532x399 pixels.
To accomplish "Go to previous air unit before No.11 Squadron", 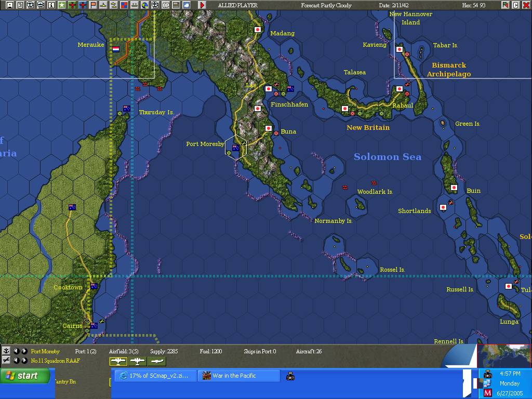I will (x=16, y=361).
